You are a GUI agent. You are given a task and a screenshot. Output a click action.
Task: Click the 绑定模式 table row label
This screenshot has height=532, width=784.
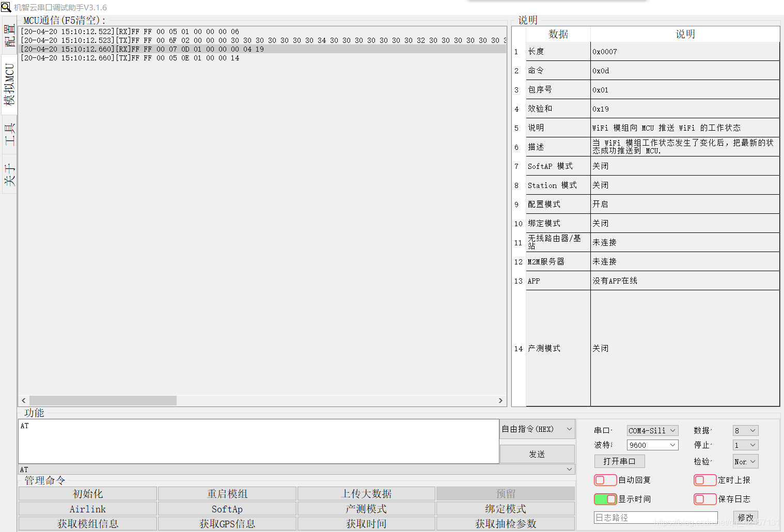click(558, 223)
